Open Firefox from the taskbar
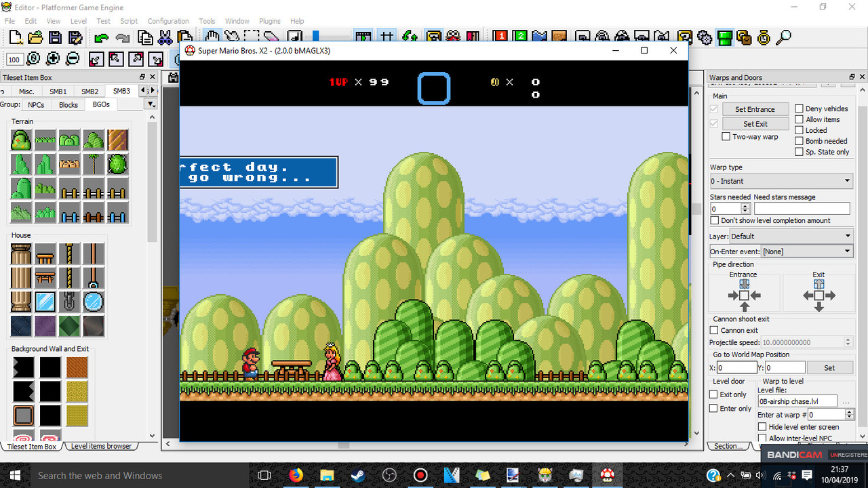The image size is (868, 488). click(296, 475)
